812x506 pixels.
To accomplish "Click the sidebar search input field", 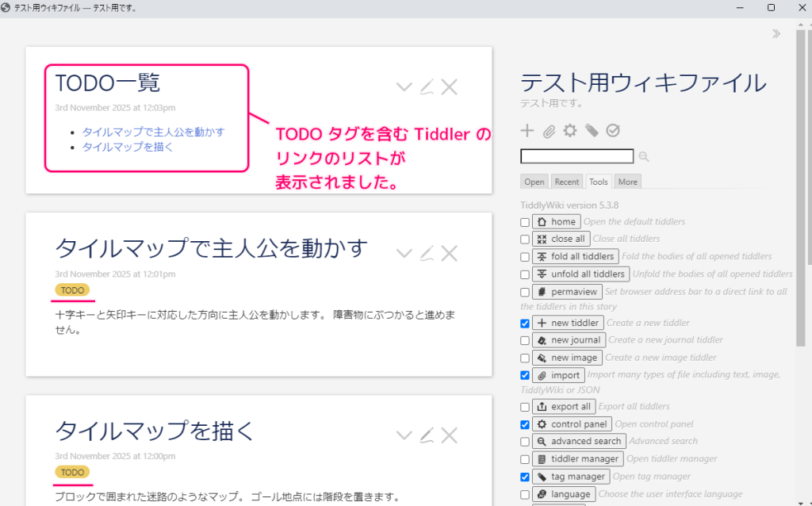I will click(x=576, y=156).
